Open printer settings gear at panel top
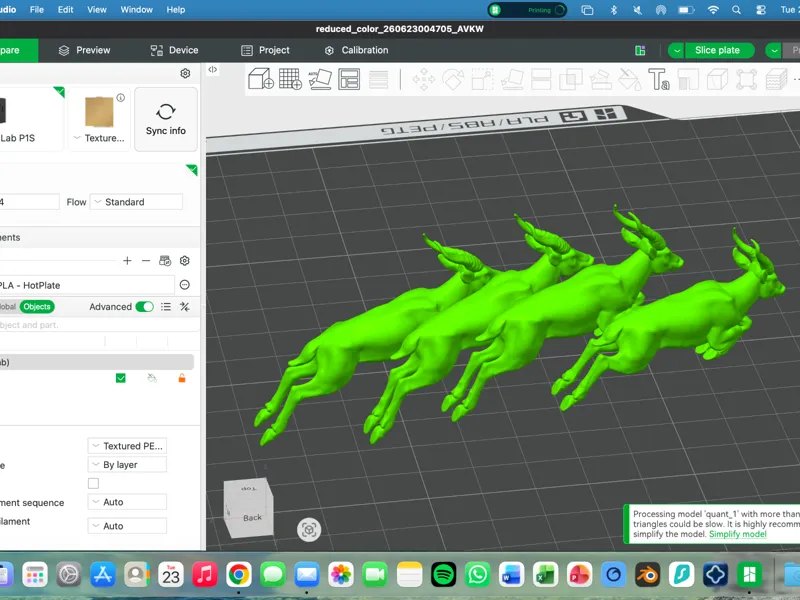 (x=185, y=73)
